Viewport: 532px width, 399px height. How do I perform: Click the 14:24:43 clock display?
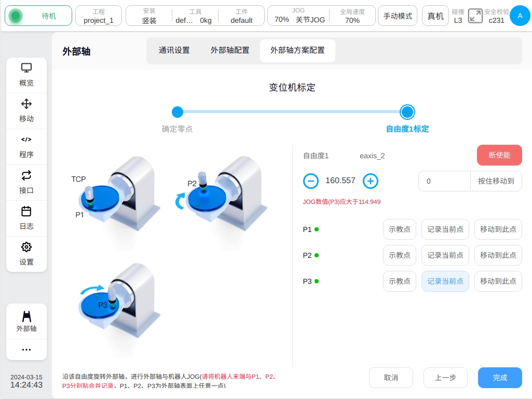[26, 385]
